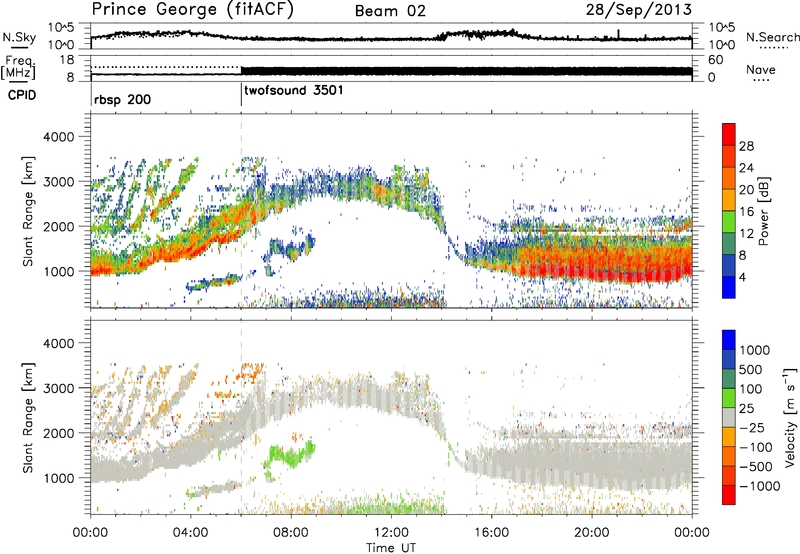800x554 pixels.
Task: Select the "Velocity [m s-1]" colorbar title
Action: point(790,417)
